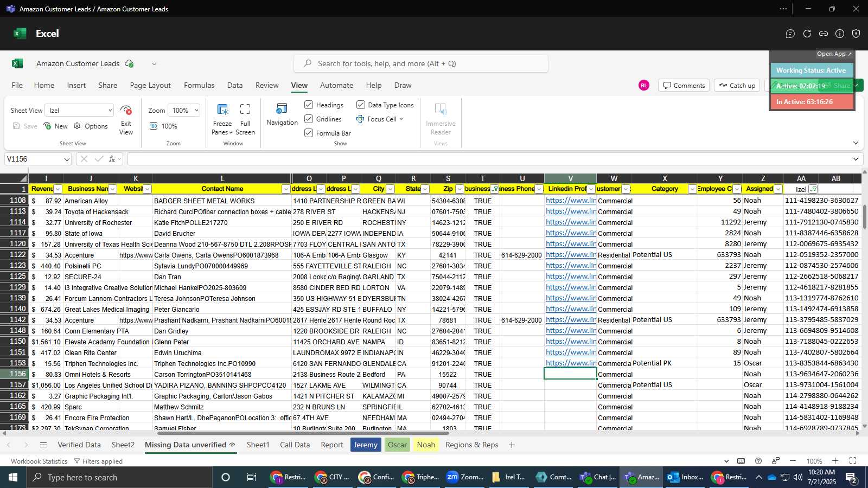Create a New sheet view
This screenshot has width=868, height=488.
[x=55, y=126]
